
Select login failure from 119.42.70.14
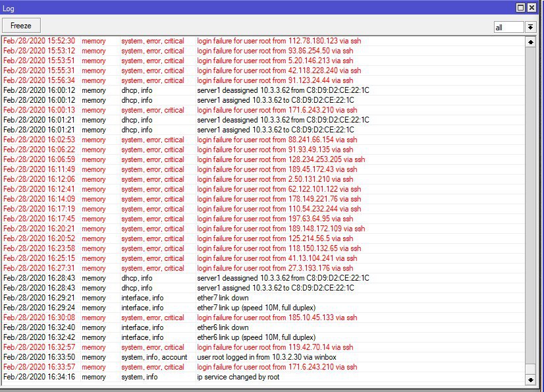click(x=263, y=348)
